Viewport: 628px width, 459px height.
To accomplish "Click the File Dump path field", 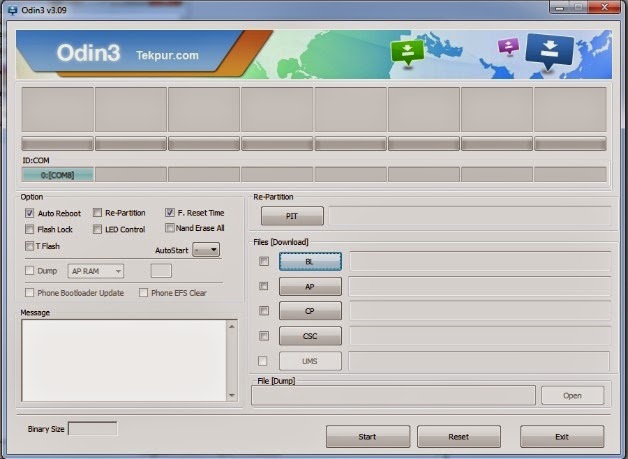I will click(x=393, y=395).
